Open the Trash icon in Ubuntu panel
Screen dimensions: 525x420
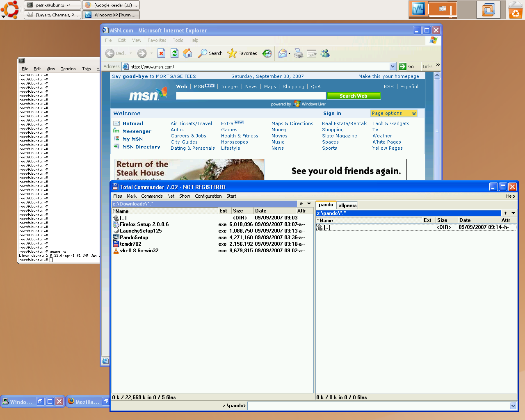point(516,10)
